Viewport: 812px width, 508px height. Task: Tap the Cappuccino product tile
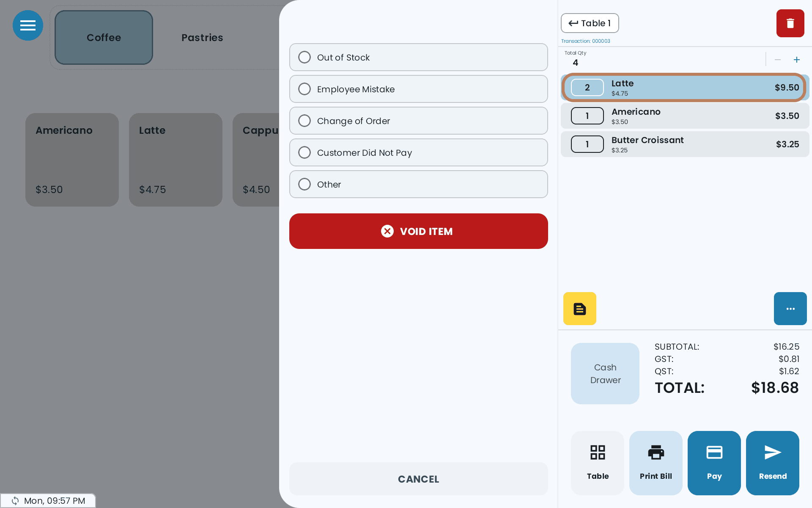click(x=256, y=160)
